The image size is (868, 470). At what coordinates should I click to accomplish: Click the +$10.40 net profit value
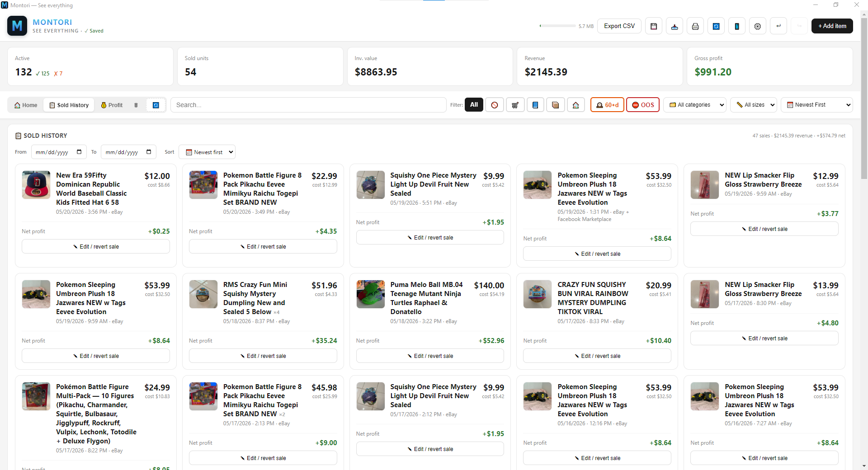pos(659,341)
